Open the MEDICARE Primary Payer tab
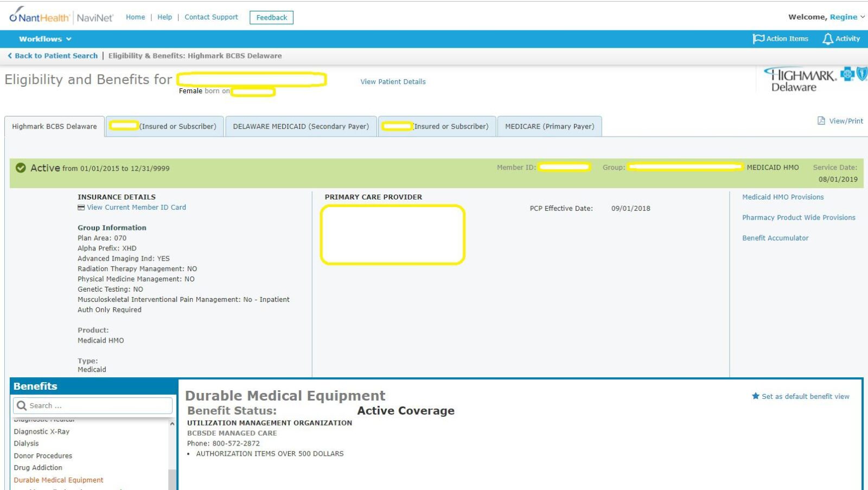The width and height of the screenshot is (868, 490). (x=550, y=126)
